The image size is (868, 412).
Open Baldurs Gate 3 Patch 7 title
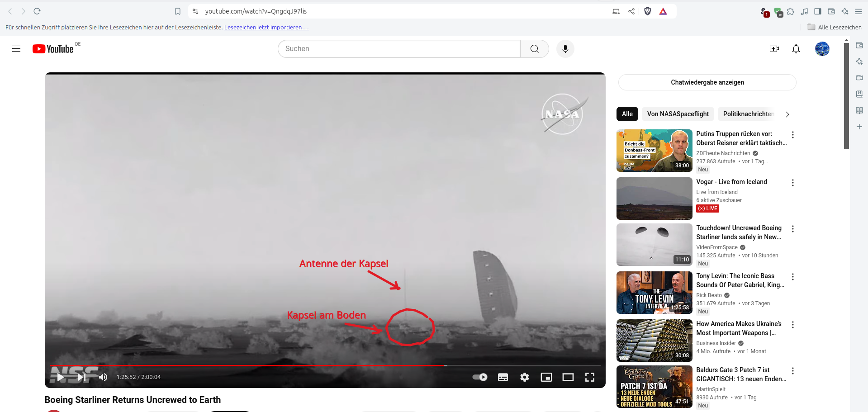741,374
